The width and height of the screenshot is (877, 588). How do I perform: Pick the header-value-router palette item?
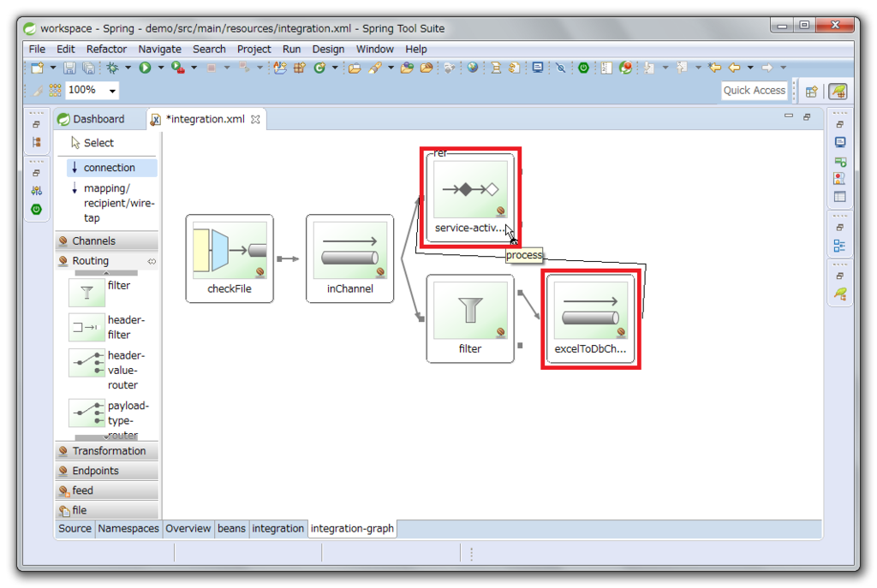coord(106,370)
